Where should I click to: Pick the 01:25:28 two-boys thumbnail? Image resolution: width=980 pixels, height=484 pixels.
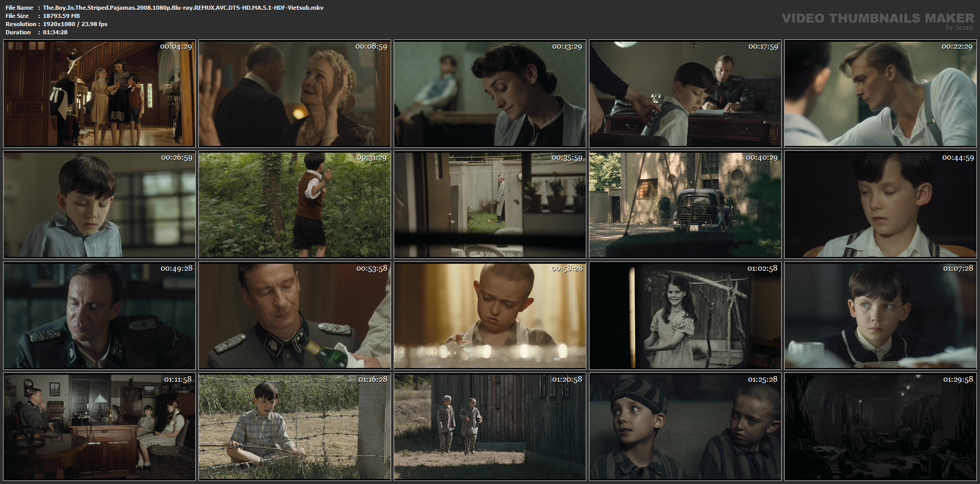tap(685, 427)
